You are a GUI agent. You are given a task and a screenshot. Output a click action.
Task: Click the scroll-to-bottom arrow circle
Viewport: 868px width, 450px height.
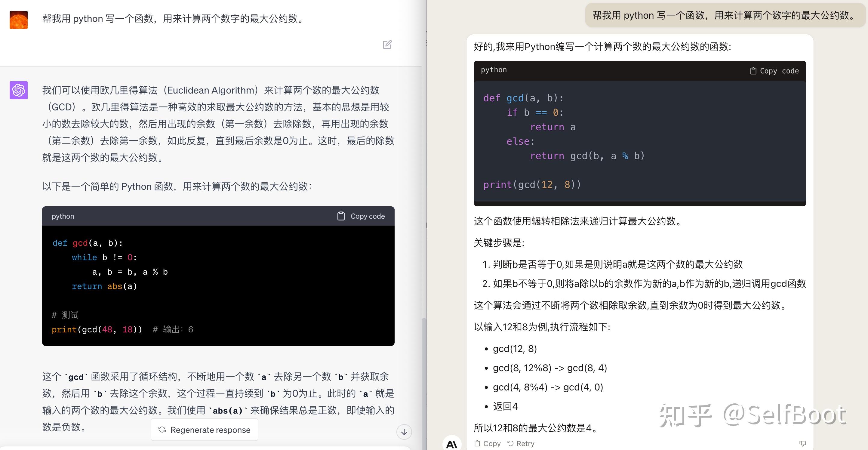[x=404, y=432]
